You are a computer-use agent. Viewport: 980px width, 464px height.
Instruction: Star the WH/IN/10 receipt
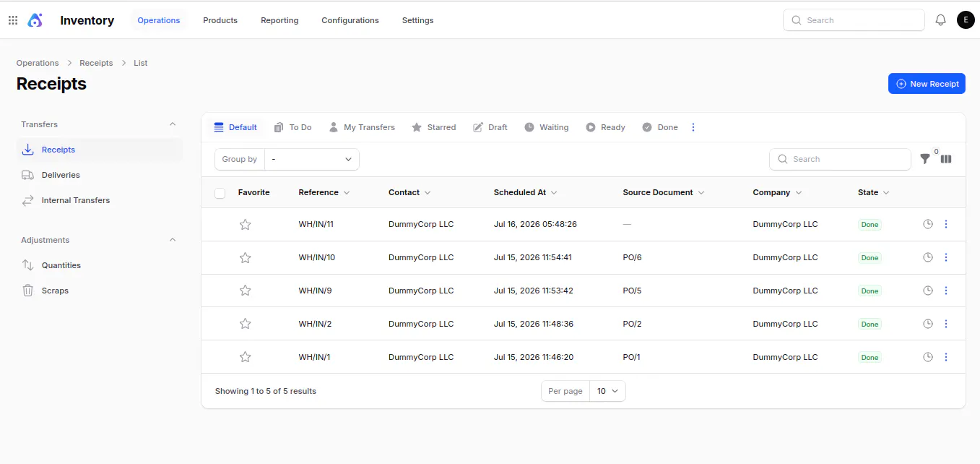click(x=246, y=258)
